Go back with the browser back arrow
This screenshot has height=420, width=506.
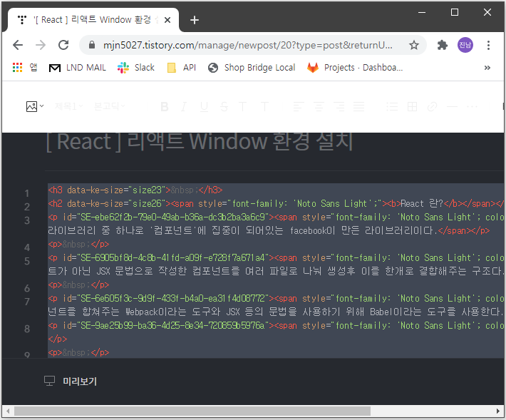(18, 45)
